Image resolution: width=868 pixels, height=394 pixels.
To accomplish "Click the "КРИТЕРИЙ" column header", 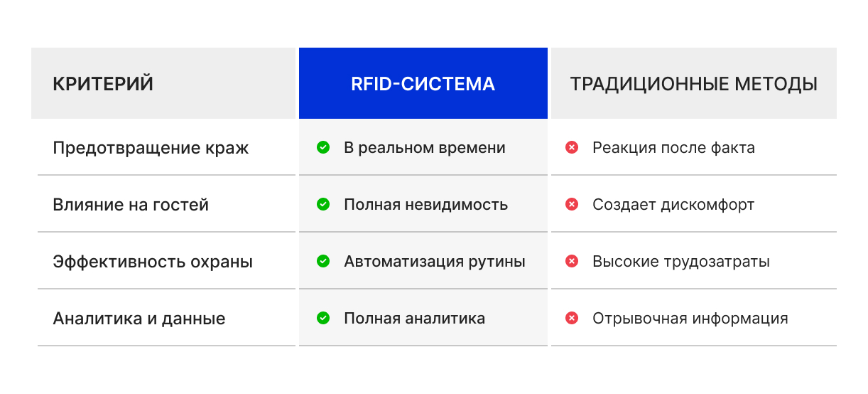I will click(103, 84).
